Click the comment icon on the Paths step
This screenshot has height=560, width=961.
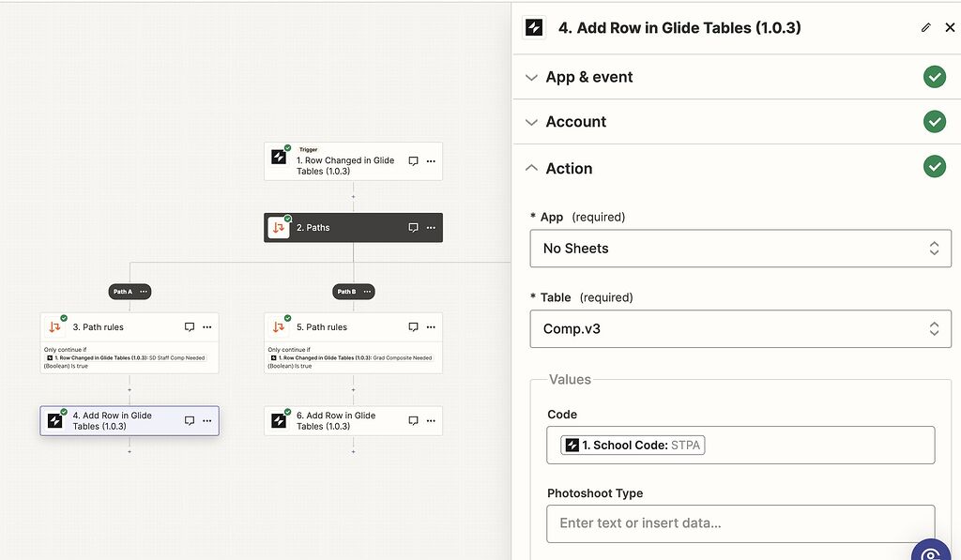(412, 227)
